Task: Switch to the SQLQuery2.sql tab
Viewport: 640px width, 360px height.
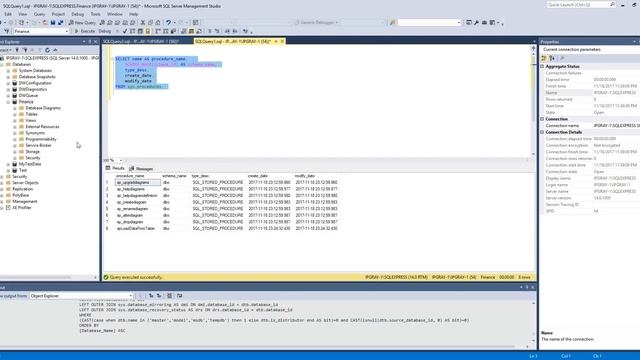Action: pyautogui.click(x=141, y=41)
